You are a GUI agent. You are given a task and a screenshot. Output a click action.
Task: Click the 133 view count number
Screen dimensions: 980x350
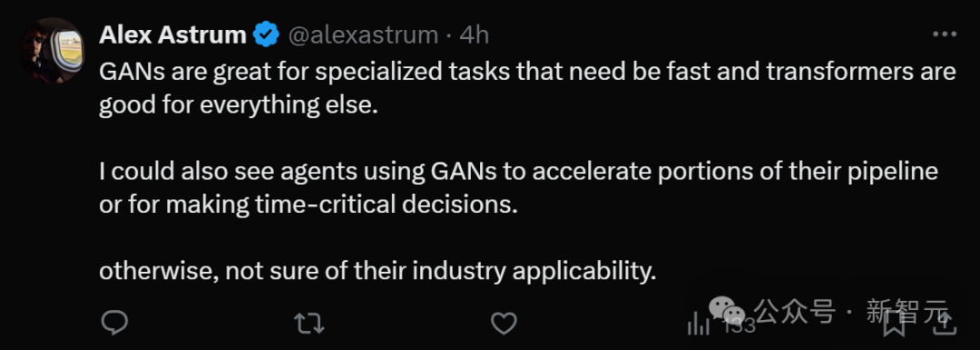[x=740, y=325]
